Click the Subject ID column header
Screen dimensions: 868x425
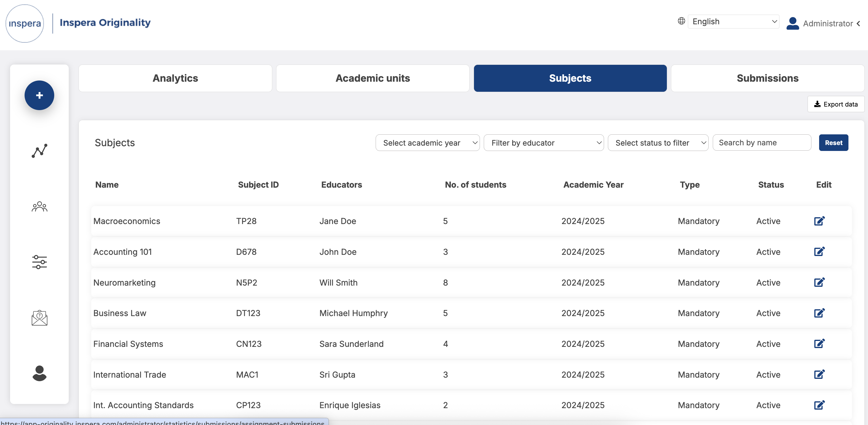(258, 185)
